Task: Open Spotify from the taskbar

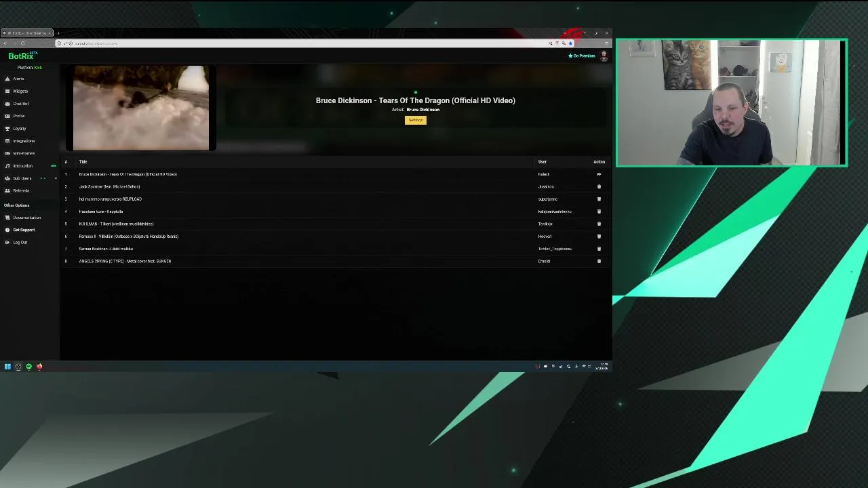Action: point(28,367)
